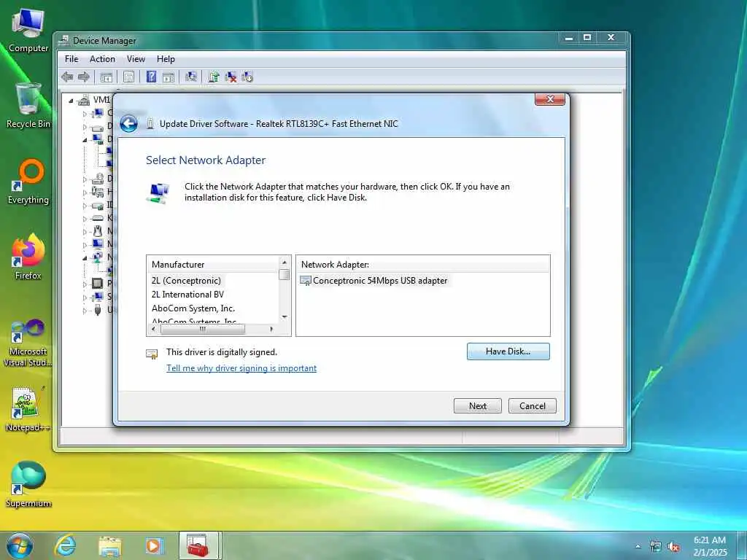Click Manufacturer list scroll-up arrow
This screenshot has height=560, width=747.
(x=285, y=262)
